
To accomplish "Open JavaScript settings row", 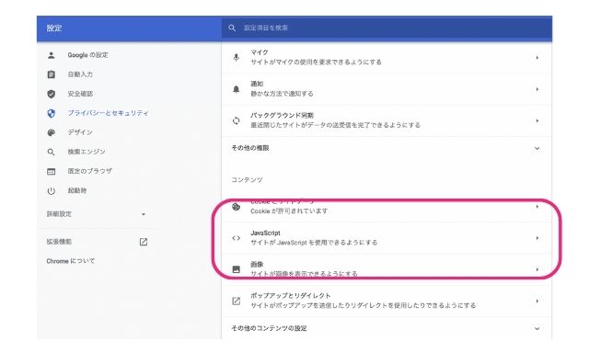I will click(x=387, y=238).
